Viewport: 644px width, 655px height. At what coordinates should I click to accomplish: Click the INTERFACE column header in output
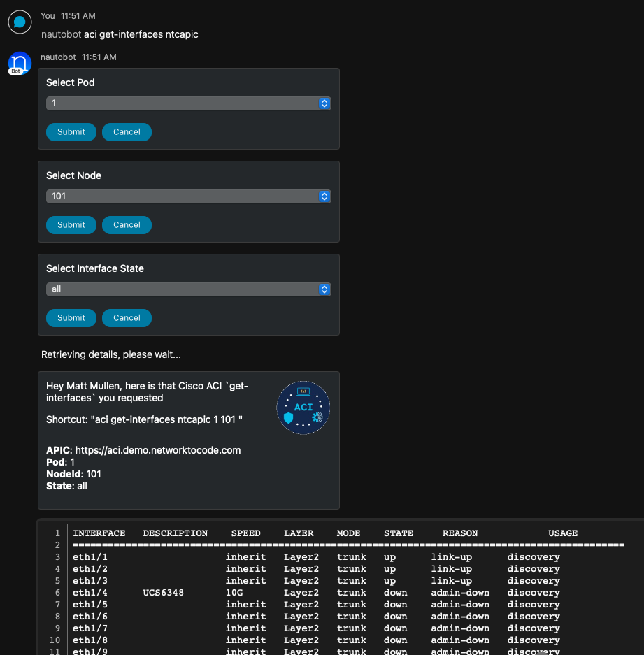click(99, 533)
